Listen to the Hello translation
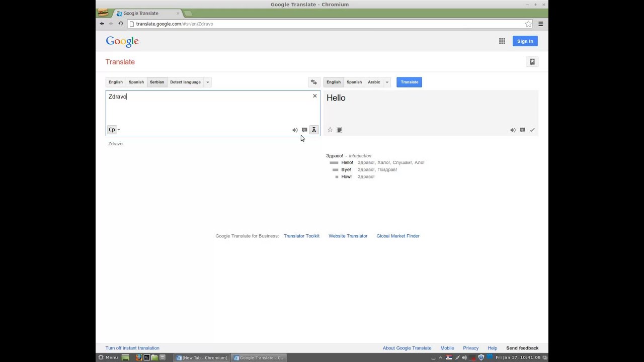The height and width of the screenshot is (362, 644). coord(513,130)
